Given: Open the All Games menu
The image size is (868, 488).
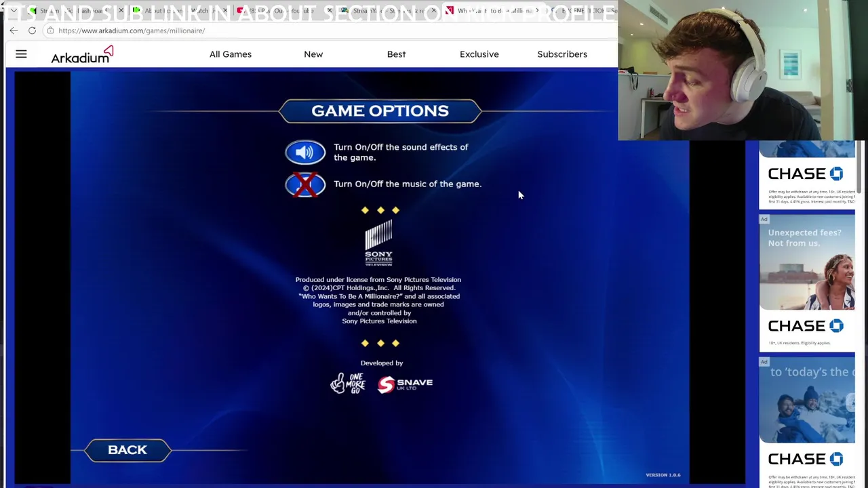Looking at the screenshot, I should click(231, 54).
